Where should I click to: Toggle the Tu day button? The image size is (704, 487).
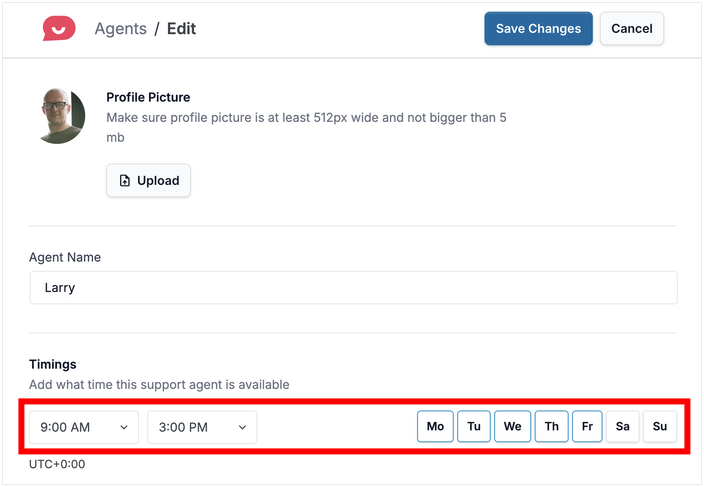tap(474, 427)
